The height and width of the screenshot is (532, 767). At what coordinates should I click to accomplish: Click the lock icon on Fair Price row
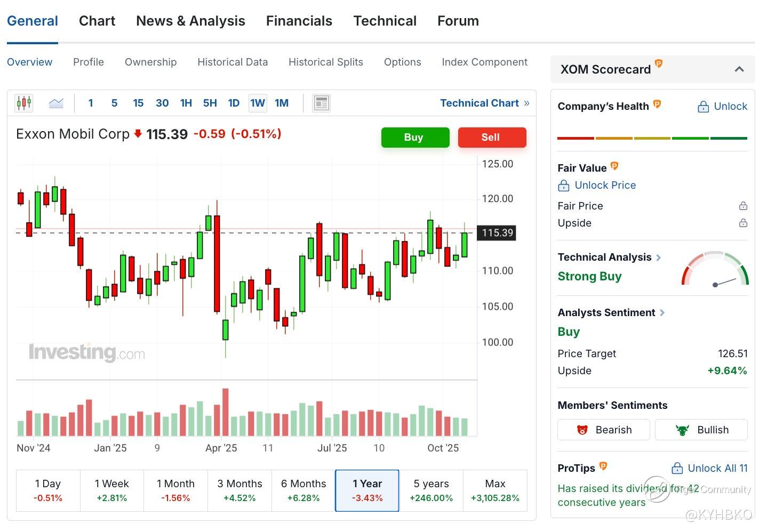(743, 206)
